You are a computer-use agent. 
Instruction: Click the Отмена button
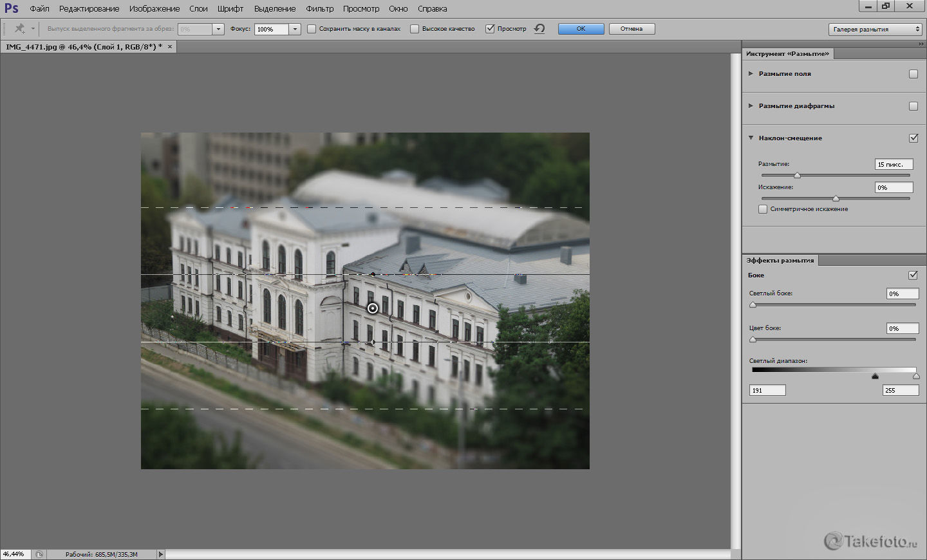(x=631, y=29)
